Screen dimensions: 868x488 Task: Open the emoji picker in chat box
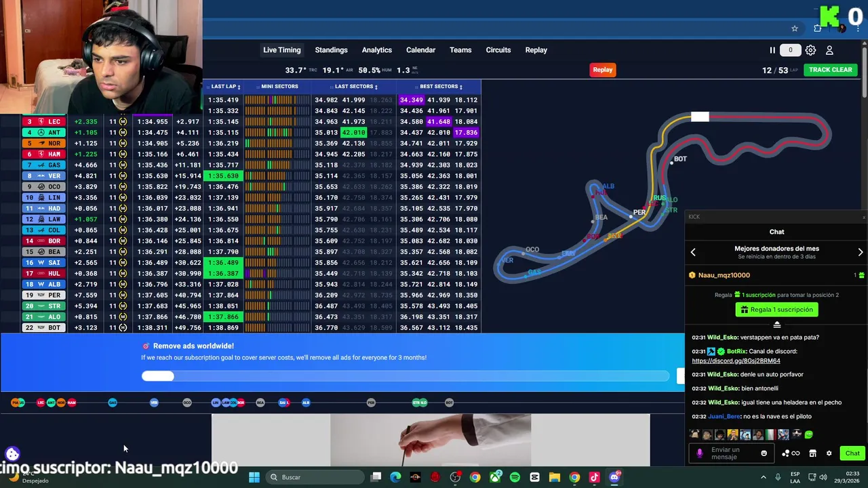pyautogui.click(x=764, y=453)
